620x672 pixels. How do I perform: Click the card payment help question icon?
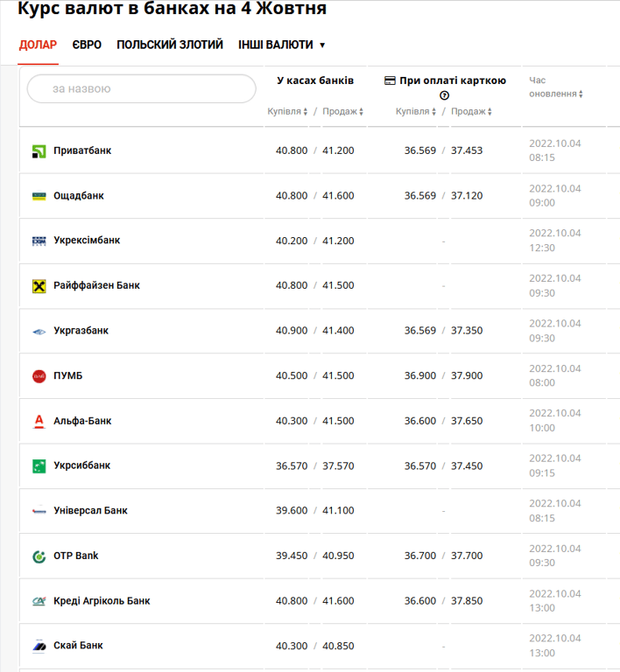point(444,95)
